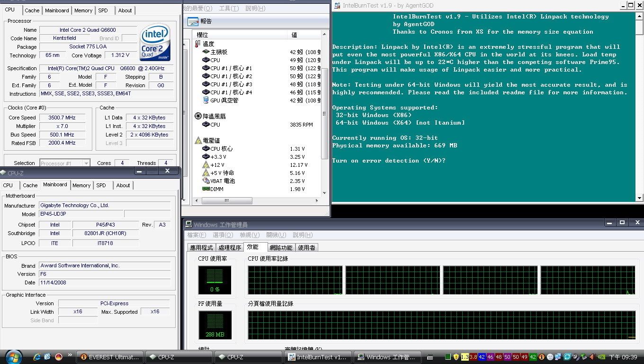Image resolution: width=644 pixels, height=364 pixels.
Task: Click EVEREST Ultimate taskbar button
Action: (x=110, y=357)
